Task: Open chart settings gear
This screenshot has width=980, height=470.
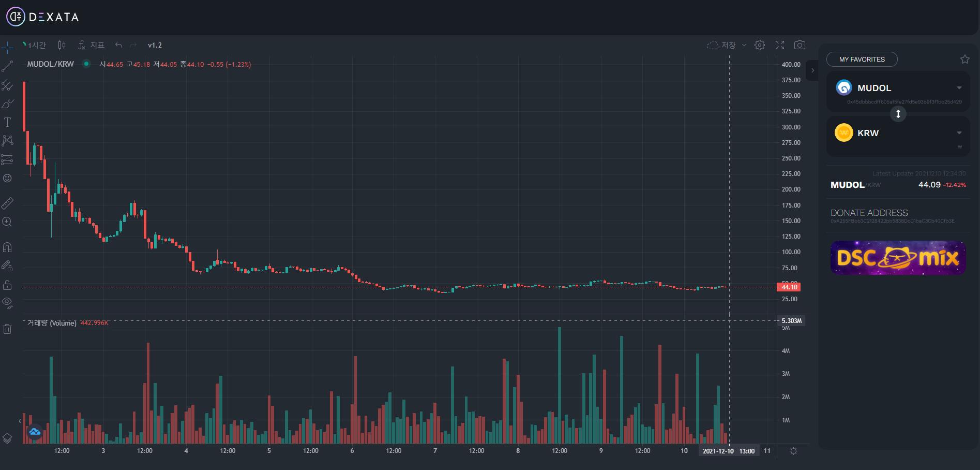Action: (x=760, y=45)
